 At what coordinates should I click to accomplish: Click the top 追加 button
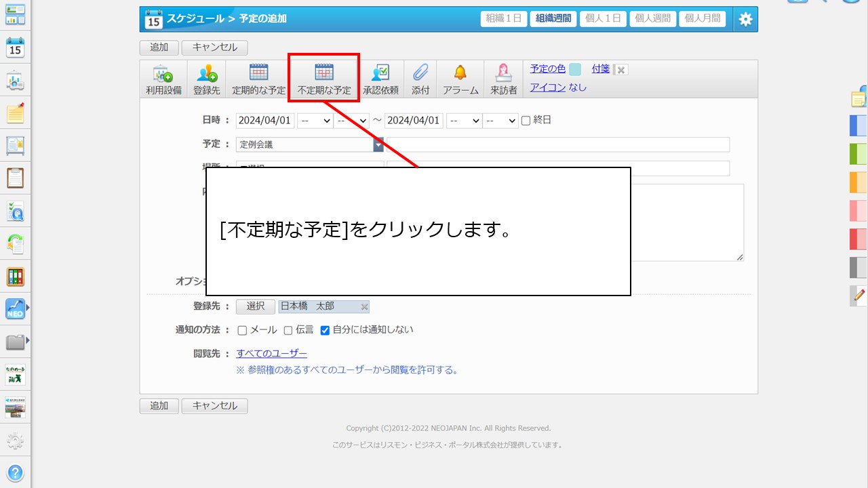pyautogui.click(x=159, y=47)
